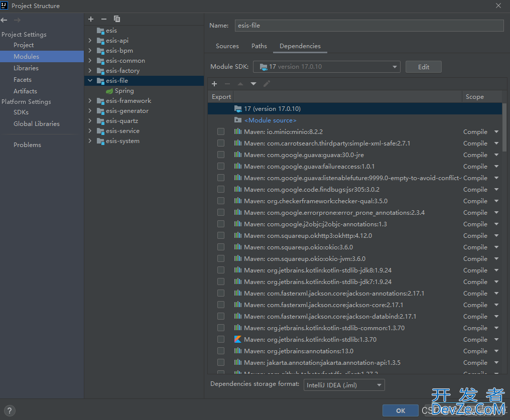Image resolution: width=510 pixels, height=420 pixels.
Task: Check export box for simple-xml-safe:2.7.1
Action: pos(221,143)
